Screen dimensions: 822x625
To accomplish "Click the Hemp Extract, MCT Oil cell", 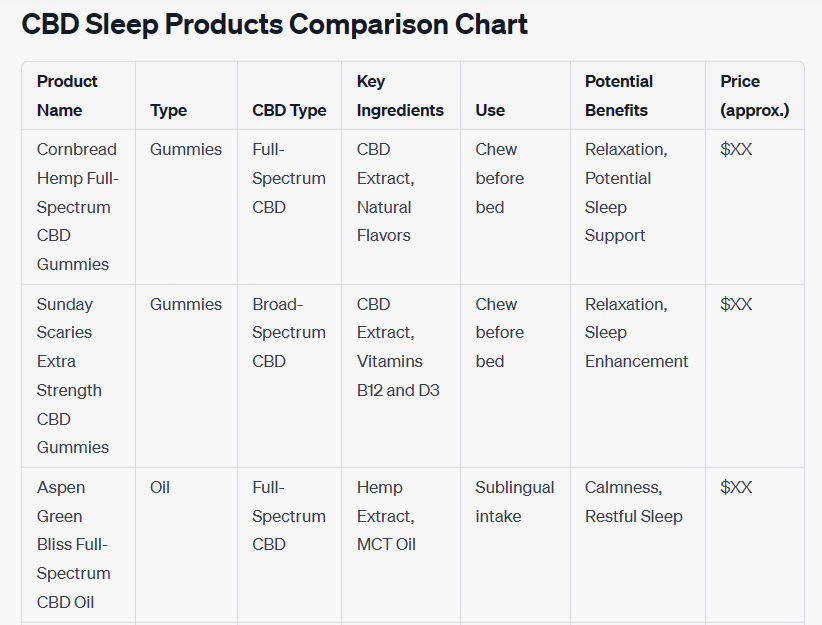I will click(386, 516).
